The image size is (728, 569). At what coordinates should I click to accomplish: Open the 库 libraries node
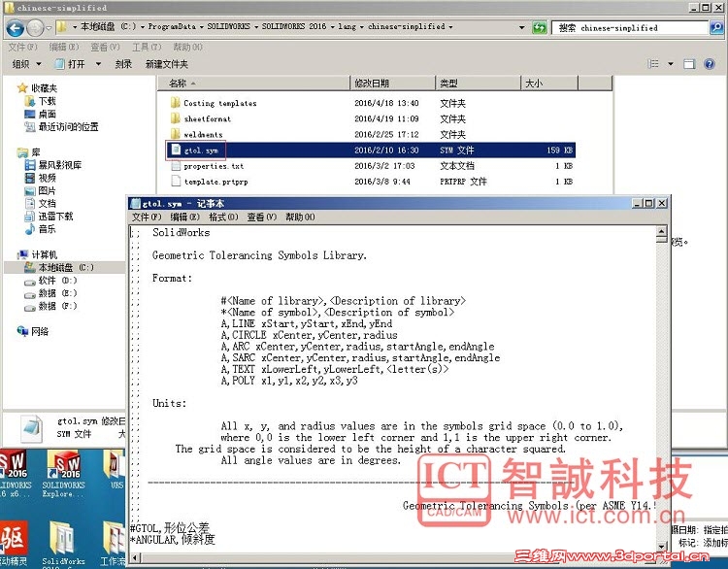pyautogui.click(x=29, y=151)
